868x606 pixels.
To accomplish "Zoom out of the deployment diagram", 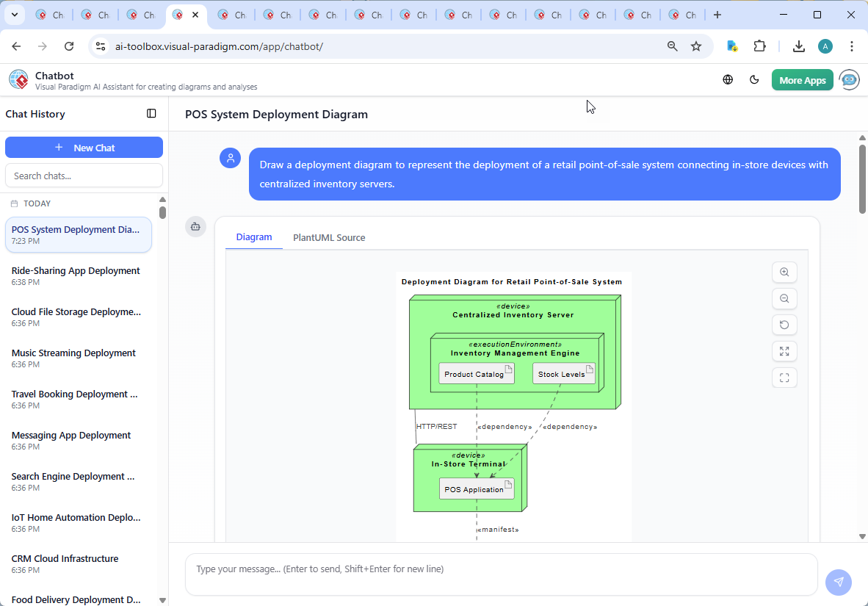I will pyautogui.click(x=784, y=298).
